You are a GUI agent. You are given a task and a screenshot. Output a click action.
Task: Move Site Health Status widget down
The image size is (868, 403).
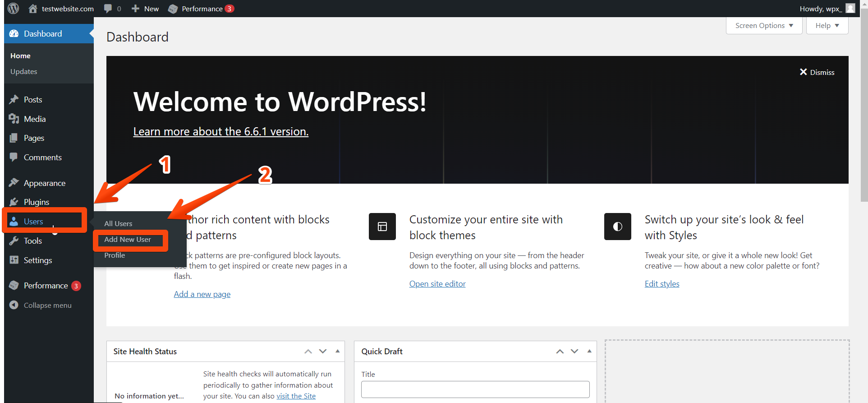(x=323, y=352)
